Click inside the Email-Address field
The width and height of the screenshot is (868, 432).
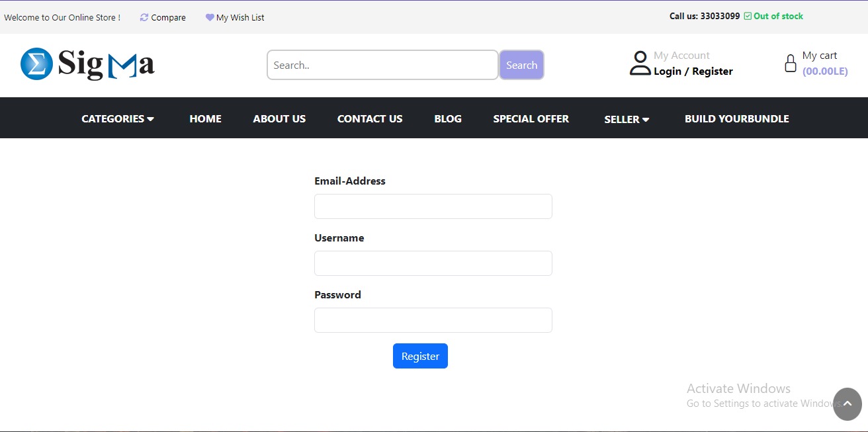click(433, 206)
